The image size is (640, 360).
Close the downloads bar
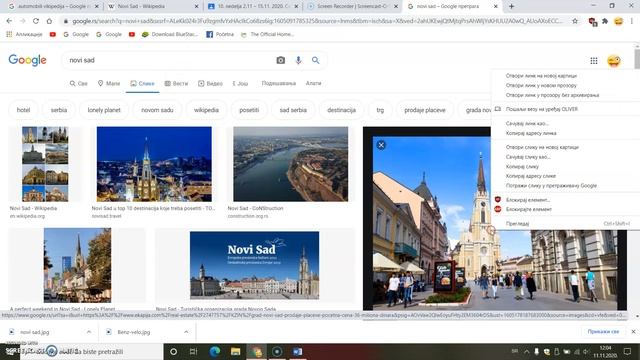click(x=633, y=332)
